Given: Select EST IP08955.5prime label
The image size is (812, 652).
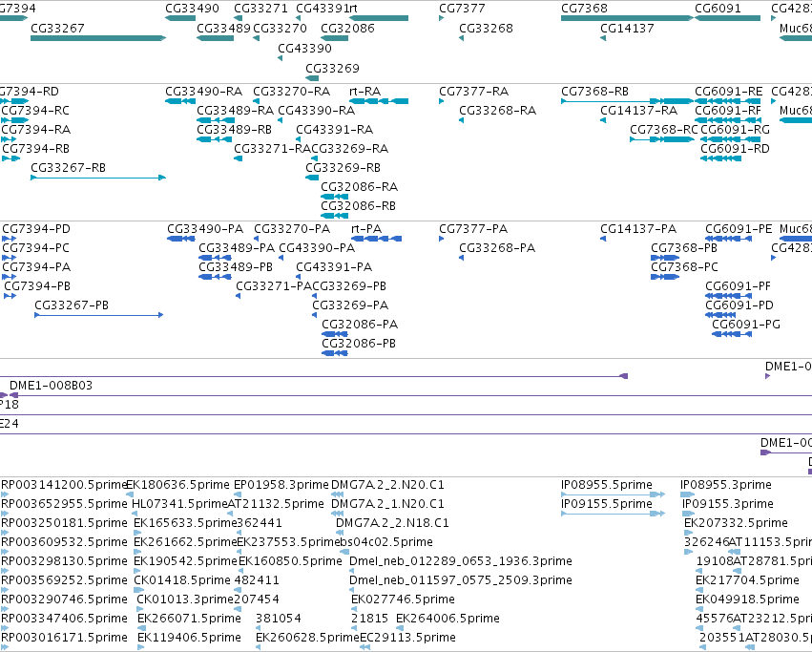Looking at the screenshot, I should (x=607, y=485).
